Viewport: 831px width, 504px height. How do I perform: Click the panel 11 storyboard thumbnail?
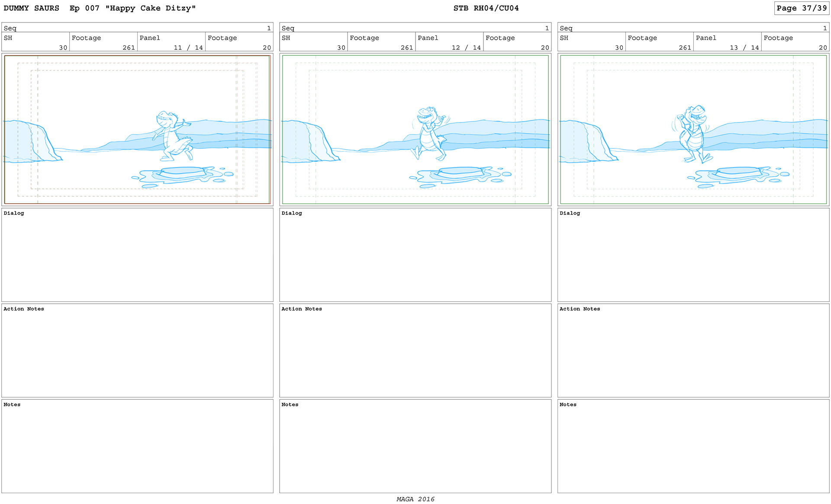click(137, 129)
